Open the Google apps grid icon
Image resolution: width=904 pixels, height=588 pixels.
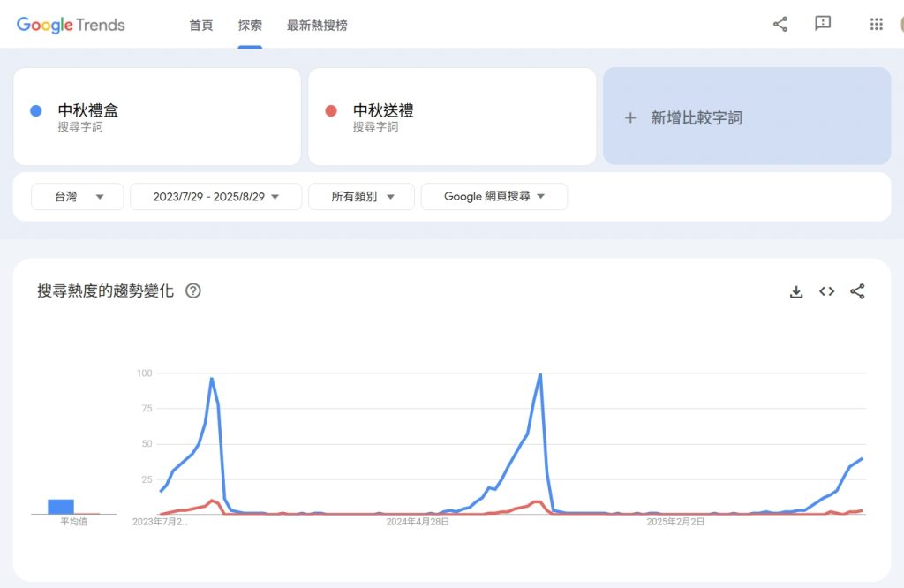(877, 24)
